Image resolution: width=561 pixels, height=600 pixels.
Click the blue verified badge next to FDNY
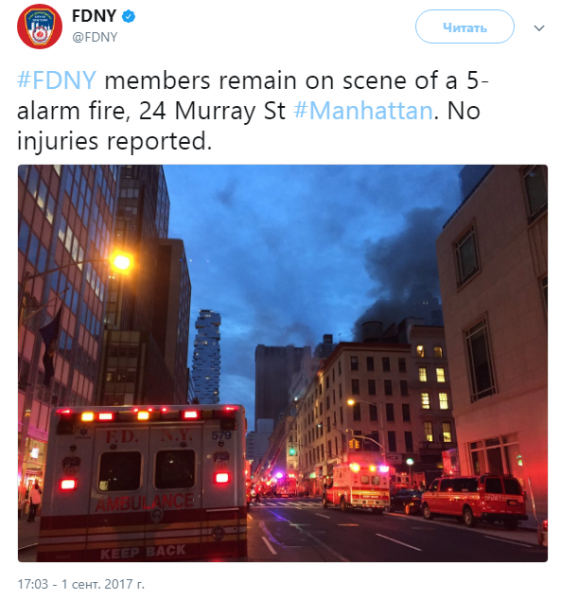tap(128, 16)
